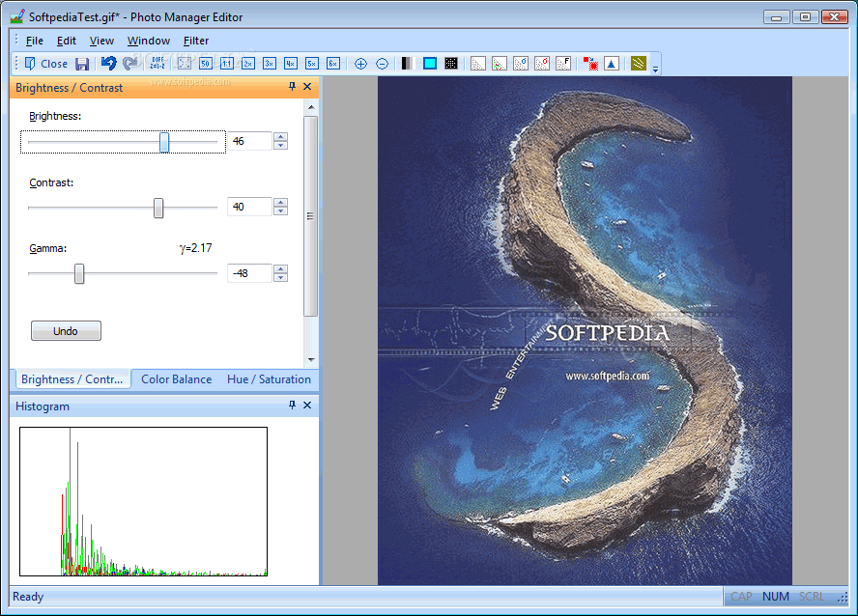Open the Filter menu

point(196,41)
